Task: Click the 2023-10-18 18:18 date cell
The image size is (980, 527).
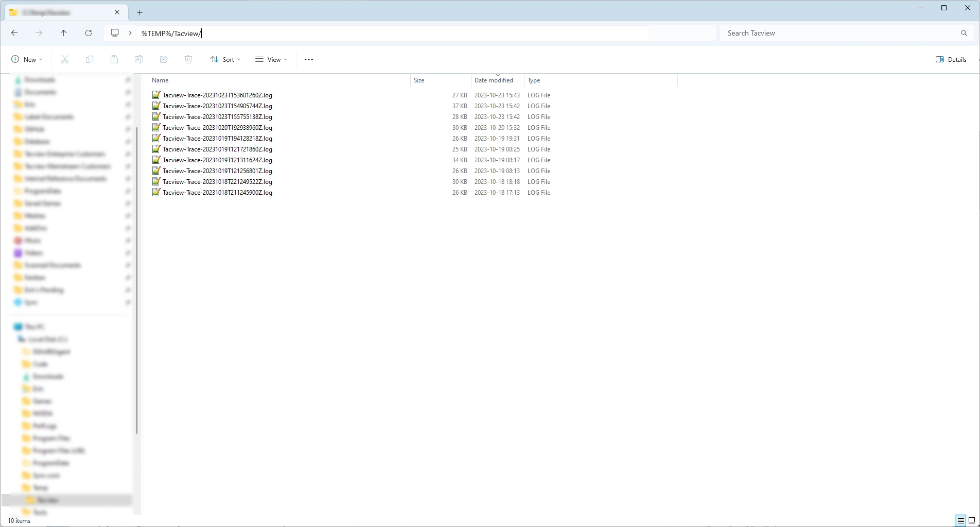Action: tap(497, 182)
